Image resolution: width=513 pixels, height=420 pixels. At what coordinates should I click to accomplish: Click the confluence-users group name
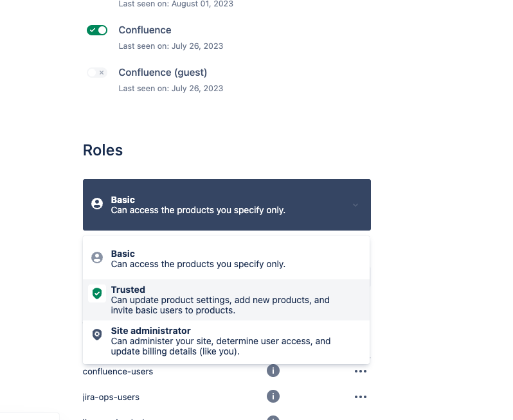click(x=118, y=372)
